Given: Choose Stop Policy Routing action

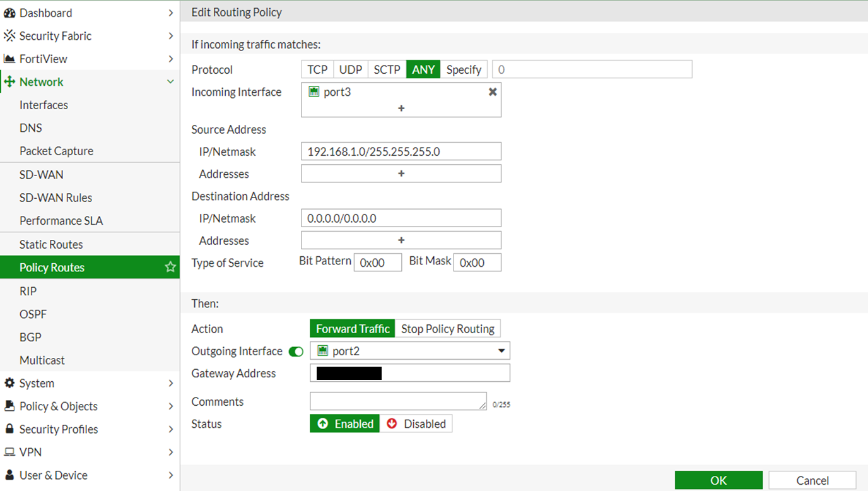Looking at the screenshot, I should (447, 329).
